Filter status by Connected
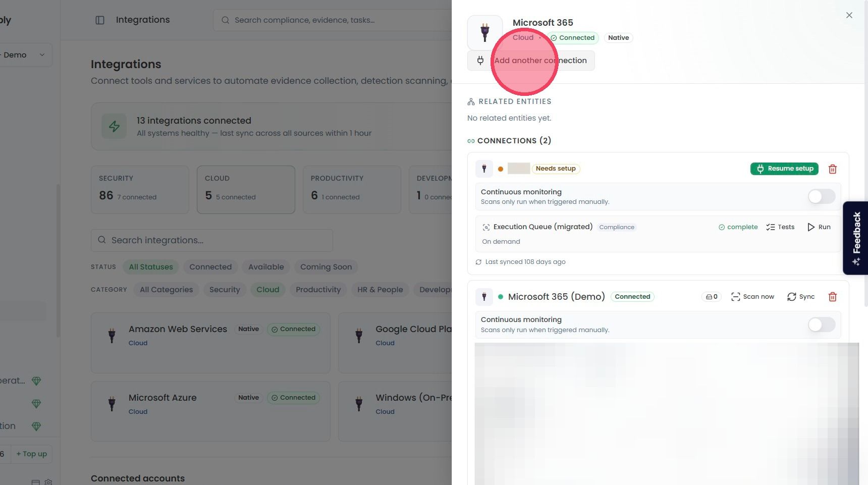 pyautogui.click(x=210, y=267)
